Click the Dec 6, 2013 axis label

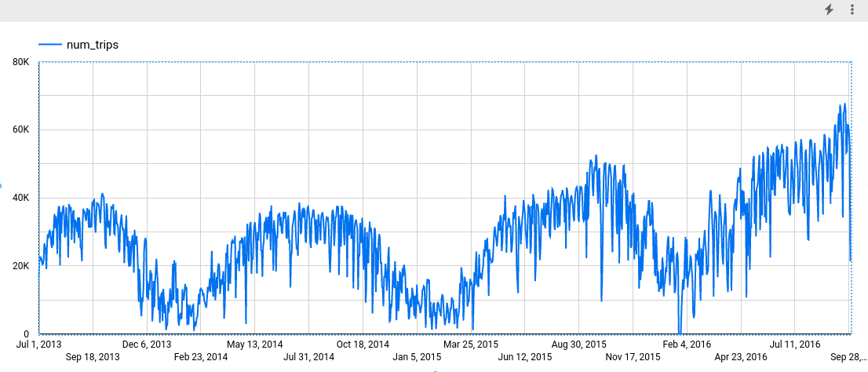tap(147, 344)
